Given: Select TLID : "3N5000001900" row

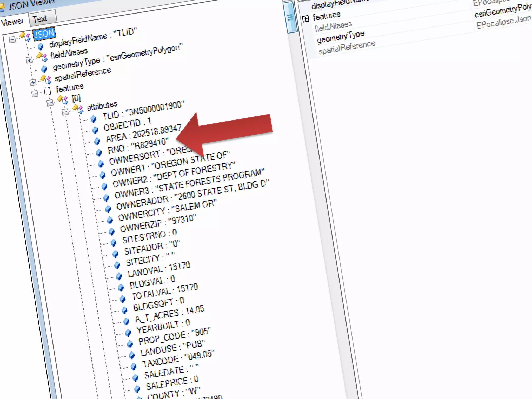Looking at the screenshot, I should tap(143, 111).
